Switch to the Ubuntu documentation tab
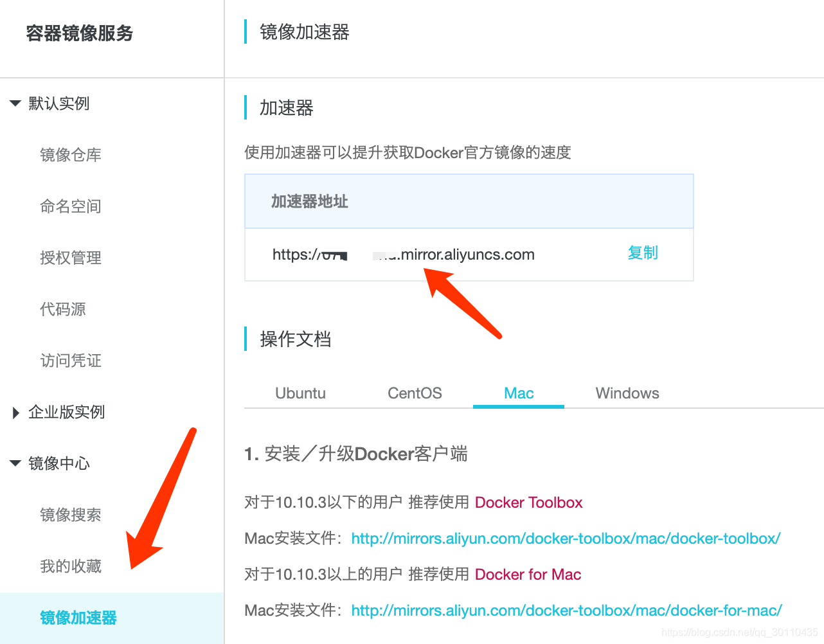 point(300,393)
